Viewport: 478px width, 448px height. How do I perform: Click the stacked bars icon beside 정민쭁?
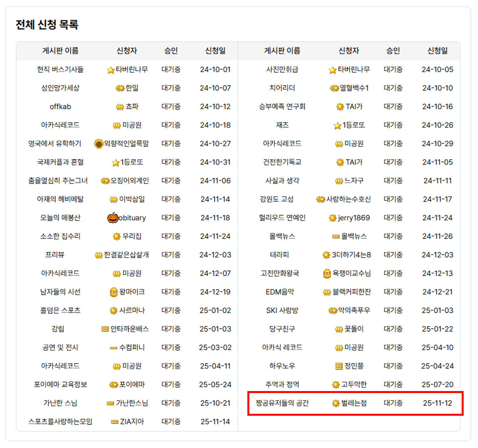coord(339,366)
